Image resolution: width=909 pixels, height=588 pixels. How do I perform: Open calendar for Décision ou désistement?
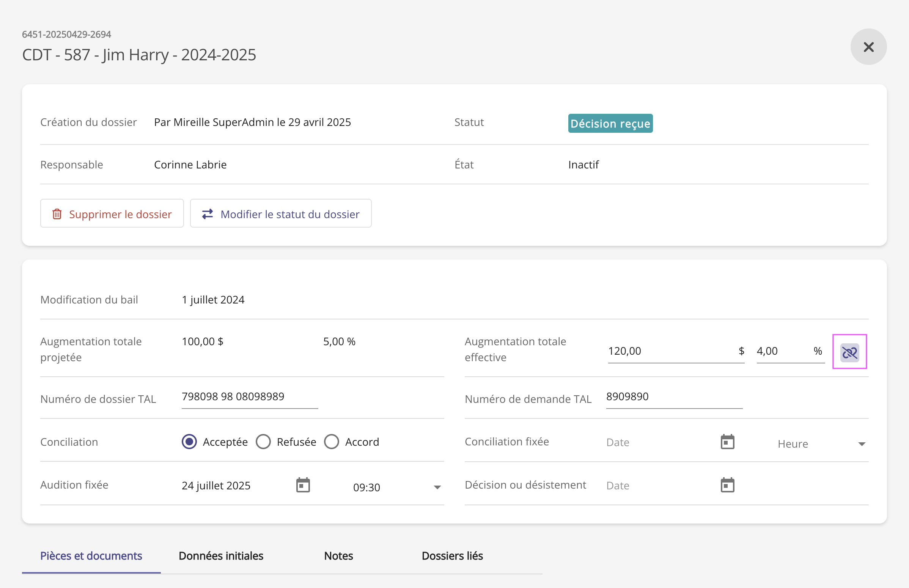point(727,485)
